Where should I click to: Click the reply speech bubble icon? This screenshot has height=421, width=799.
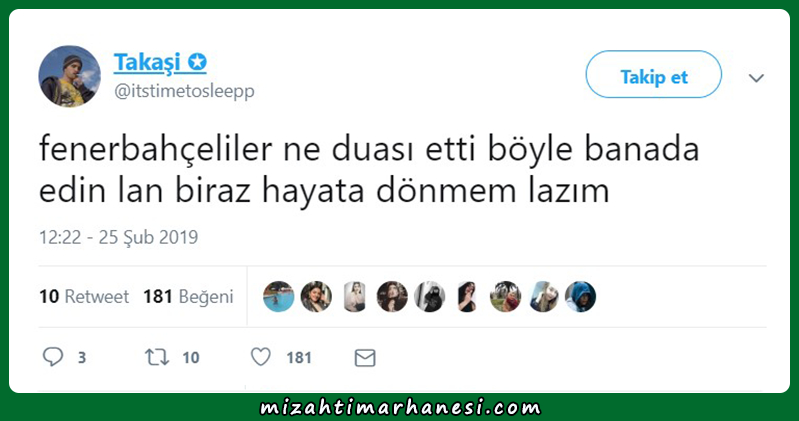point(52,357)
